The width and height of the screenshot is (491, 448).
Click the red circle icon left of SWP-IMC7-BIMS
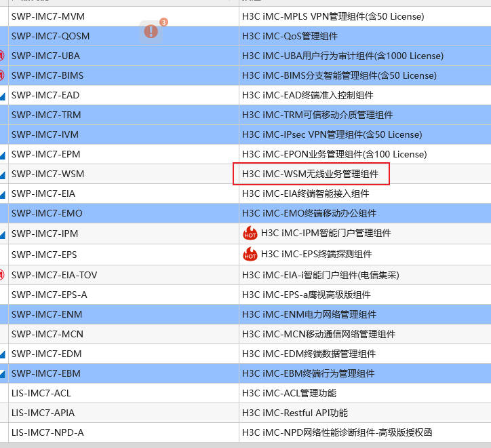point(2,75)
